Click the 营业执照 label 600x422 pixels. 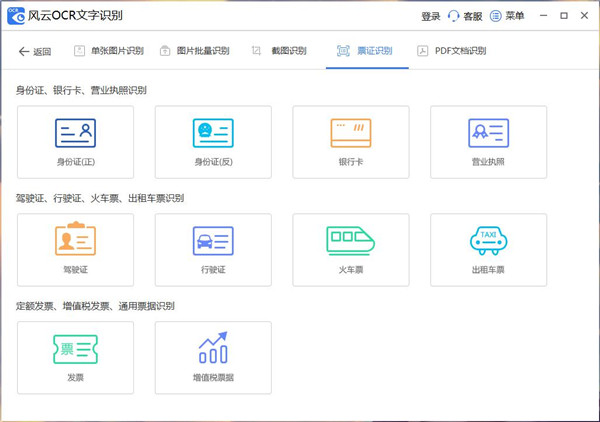[488, 162]
